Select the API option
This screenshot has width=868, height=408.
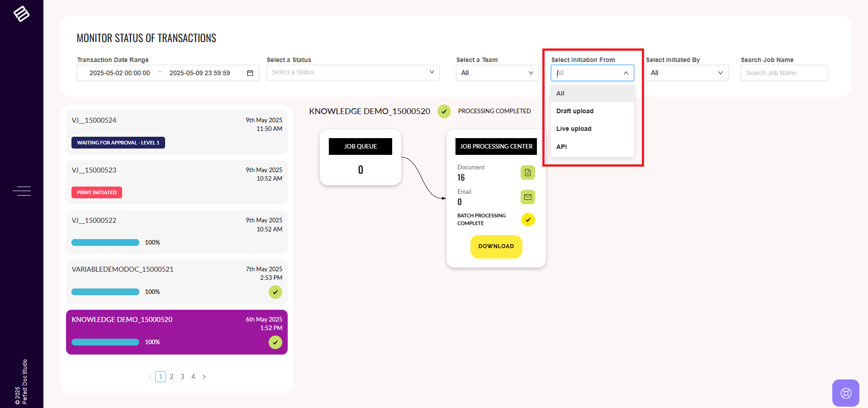(x=562, y=147)
